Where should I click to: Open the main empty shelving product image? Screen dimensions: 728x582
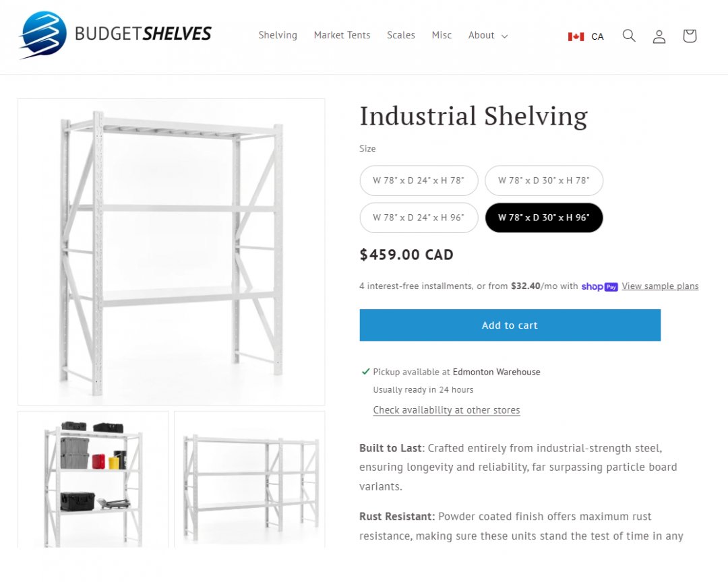(171, 251)
